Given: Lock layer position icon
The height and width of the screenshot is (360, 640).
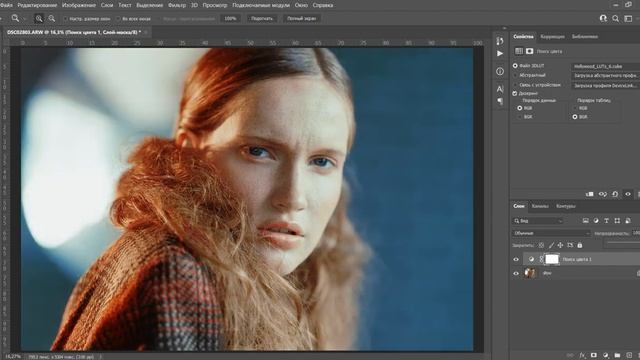Looking at the screenshot, I should (560, 245).
